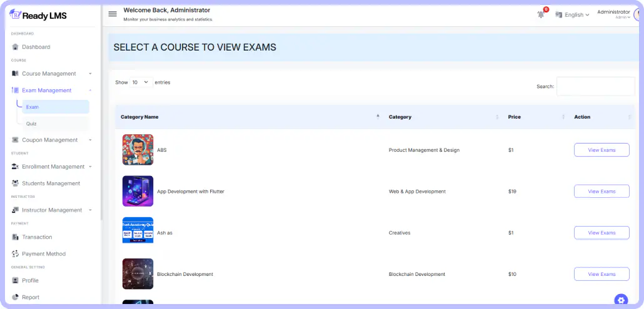Click the Profile icon in sidebar

click(x=16, y=281)
